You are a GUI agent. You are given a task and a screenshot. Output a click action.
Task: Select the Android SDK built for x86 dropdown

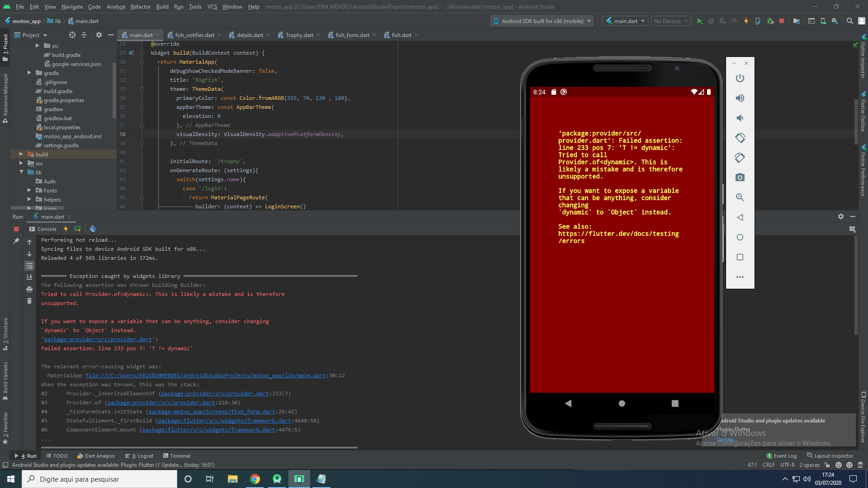point(540,21)
